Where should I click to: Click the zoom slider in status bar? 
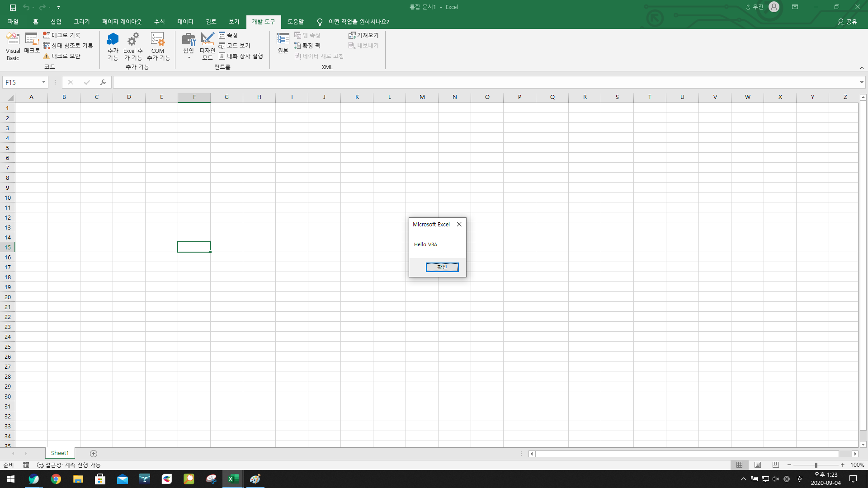click(x=816, y=465)
